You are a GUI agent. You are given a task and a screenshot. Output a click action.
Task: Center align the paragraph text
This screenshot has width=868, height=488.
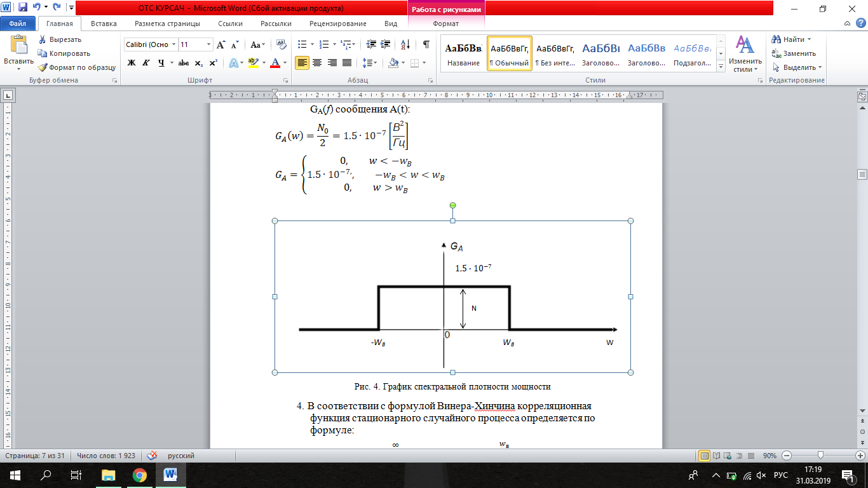click(316, 63)
